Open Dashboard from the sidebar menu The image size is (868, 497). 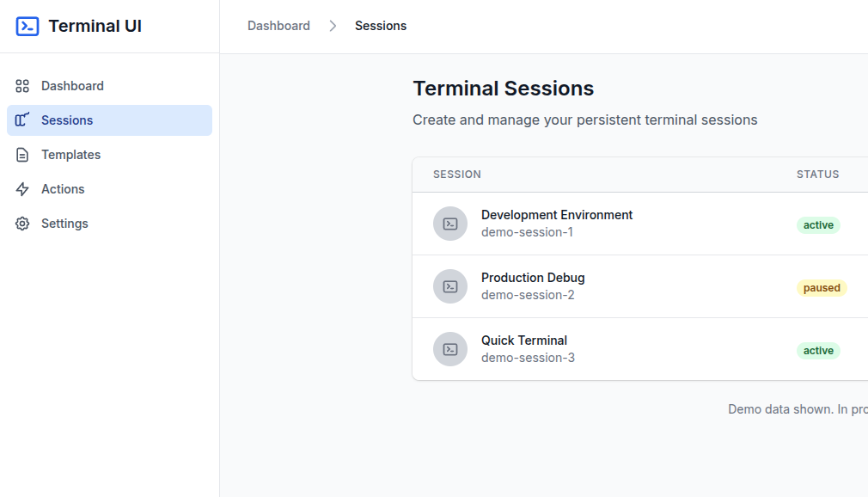coord(110,86)
